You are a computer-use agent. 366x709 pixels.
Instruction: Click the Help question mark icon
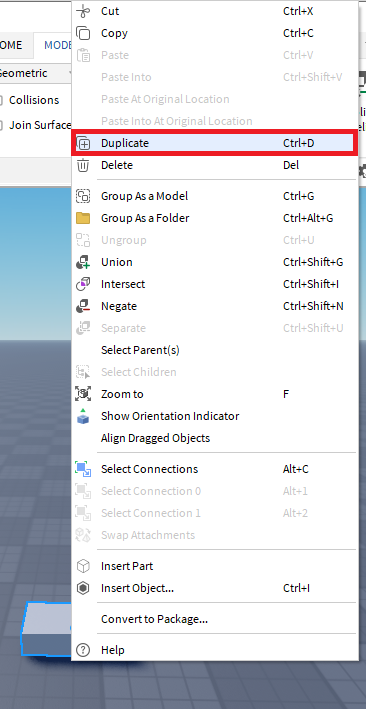click(83, 650)
